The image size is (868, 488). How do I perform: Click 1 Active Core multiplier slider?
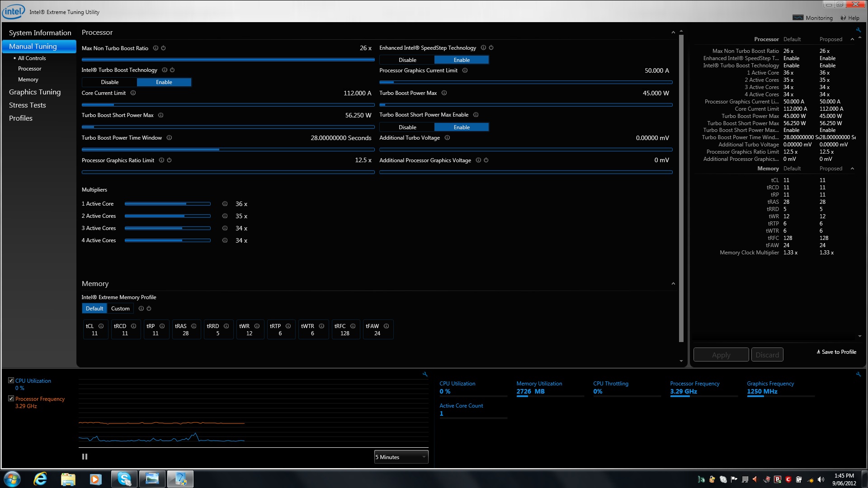click(168, 204)
